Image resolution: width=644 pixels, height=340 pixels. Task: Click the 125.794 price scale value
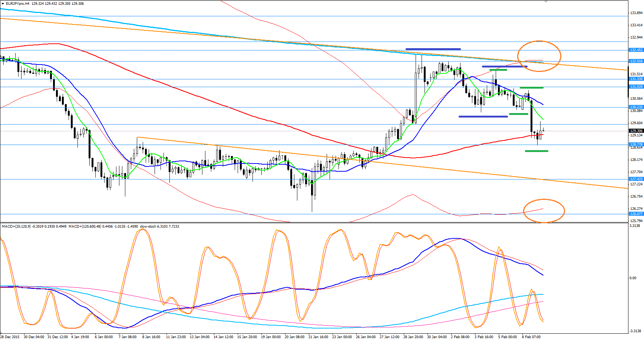point(636,221)
